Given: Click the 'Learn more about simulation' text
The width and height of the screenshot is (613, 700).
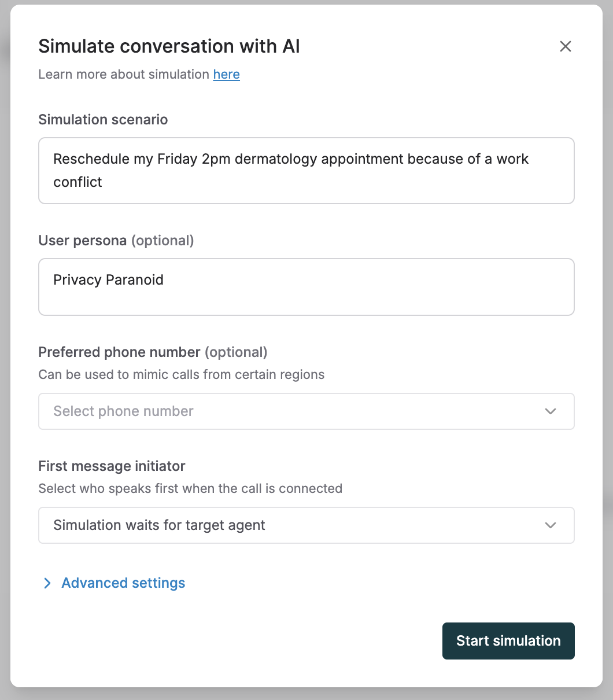Looking at the screenshot, I should [124, 75].
